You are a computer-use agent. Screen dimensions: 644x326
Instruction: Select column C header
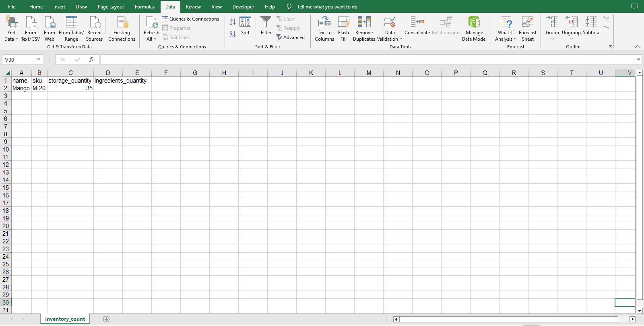70,73
